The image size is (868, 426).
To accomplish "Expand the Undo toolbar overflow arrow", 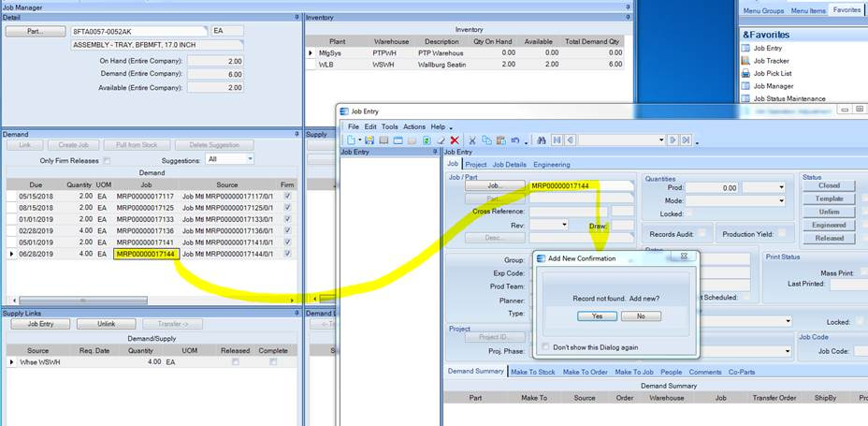I will click(x=526, y=141).
